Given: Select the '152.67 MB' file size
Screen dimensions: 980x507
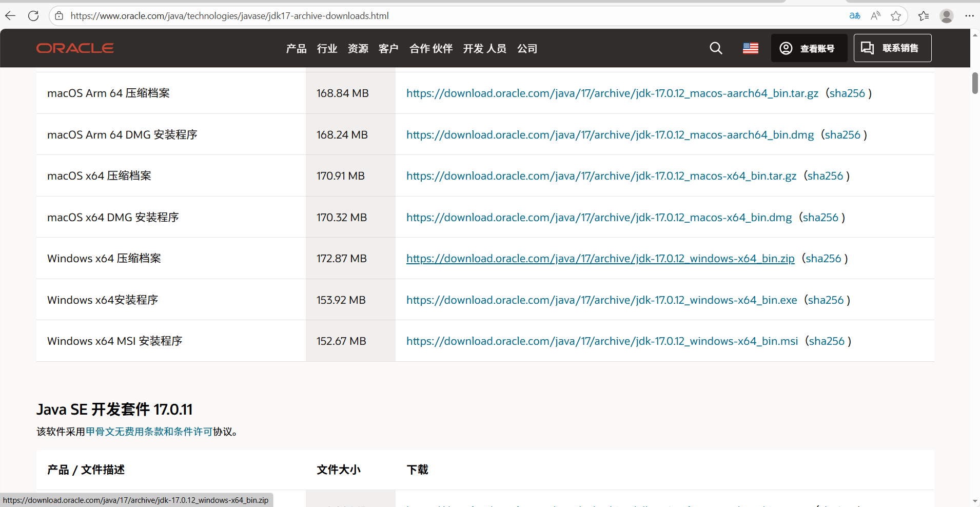Looking at the screenshot, I should pyautogui.click(x=341, y=341).
